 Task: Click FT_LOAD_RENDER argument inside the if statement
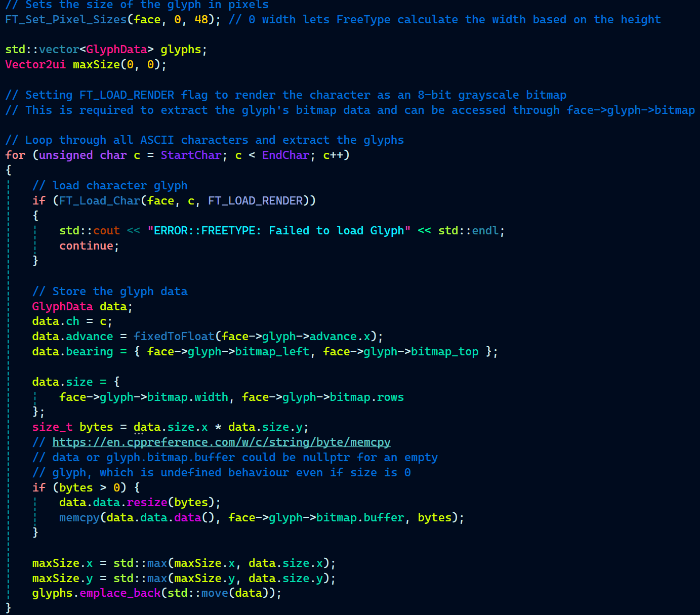(x=255, y=201)
